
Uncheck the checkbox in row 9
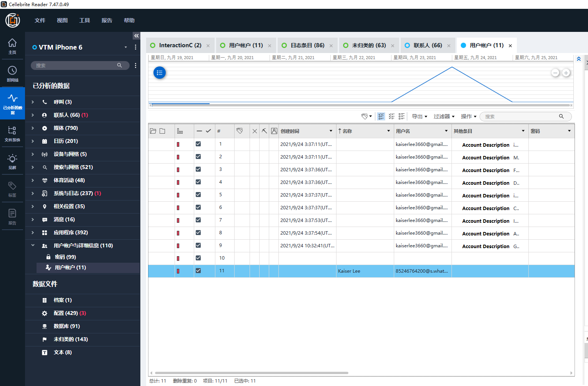[198, 245]
